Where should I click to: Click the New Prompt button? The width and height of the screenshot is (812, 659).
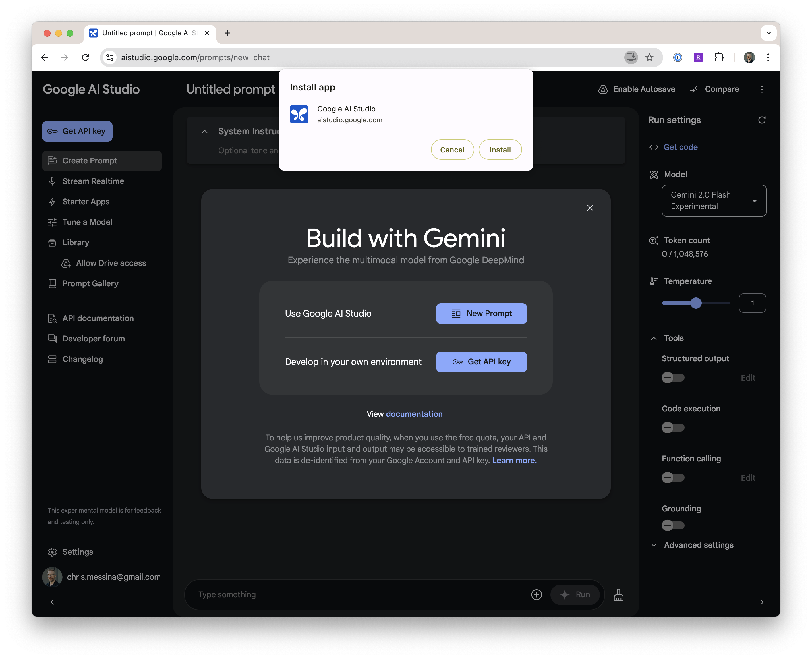pos(481,314)
